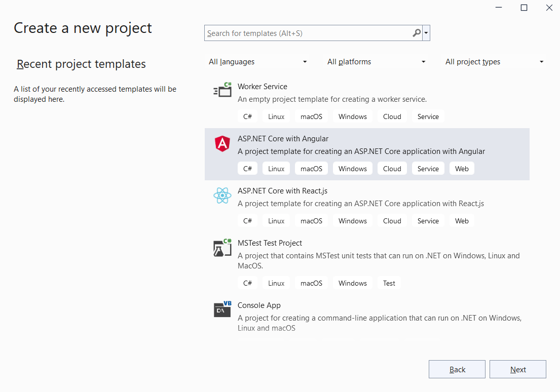Click the magnifier search icon
The width and height of the screenshot is (560, 392).
(x=417, y=33)
